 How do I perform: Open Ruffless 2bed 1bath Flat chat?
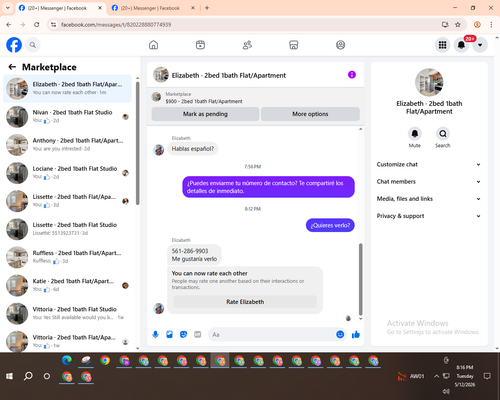tap(67, 257)
